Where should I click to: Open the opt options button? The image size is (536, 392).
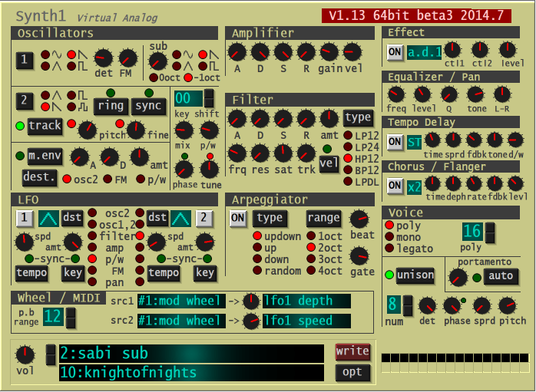(x=352, y=372)
